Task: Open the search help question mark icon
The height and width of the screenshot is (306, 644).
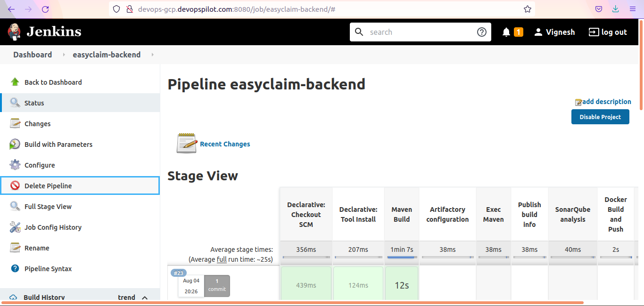Action: tap(481, 32)
